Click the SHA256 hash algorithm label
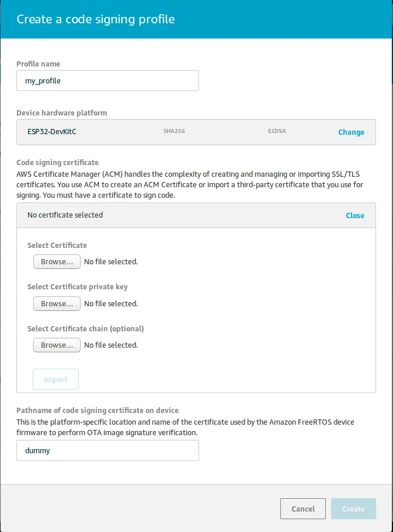Screen dimensions: 393x532 pyautogui.click(x=174, y=132)
